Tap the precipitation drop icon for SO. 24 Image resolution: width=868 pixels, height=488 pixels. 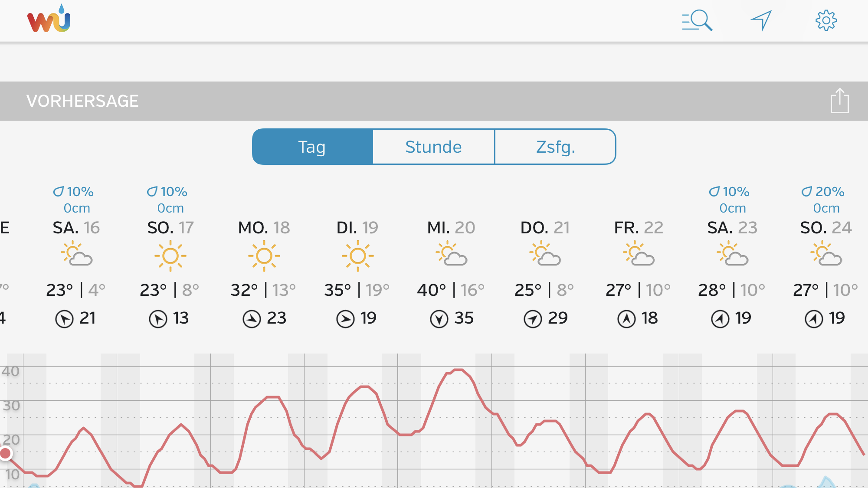tap(806, 191)
